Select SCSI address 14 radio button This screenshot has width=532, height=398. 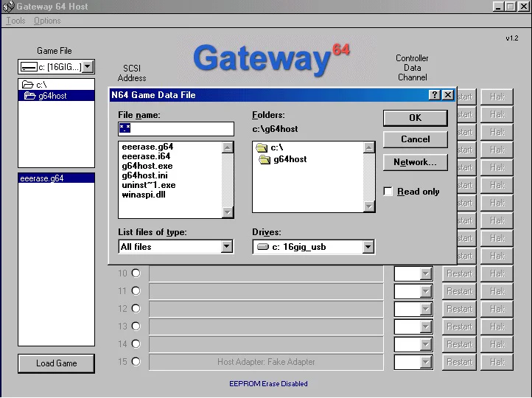(x=136, y=343)
